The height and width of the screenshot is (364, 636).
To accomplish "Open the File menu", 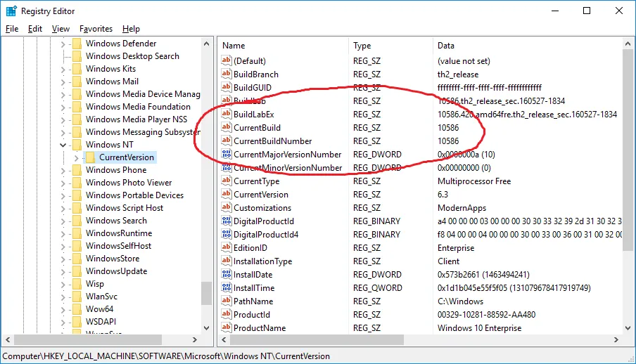I will (12, 29).
